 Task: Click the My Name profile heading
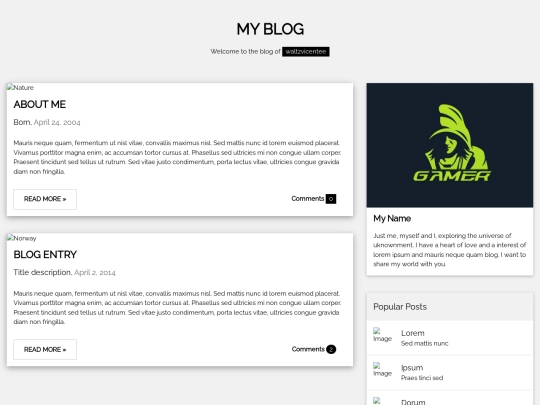(x=392, y=218)
